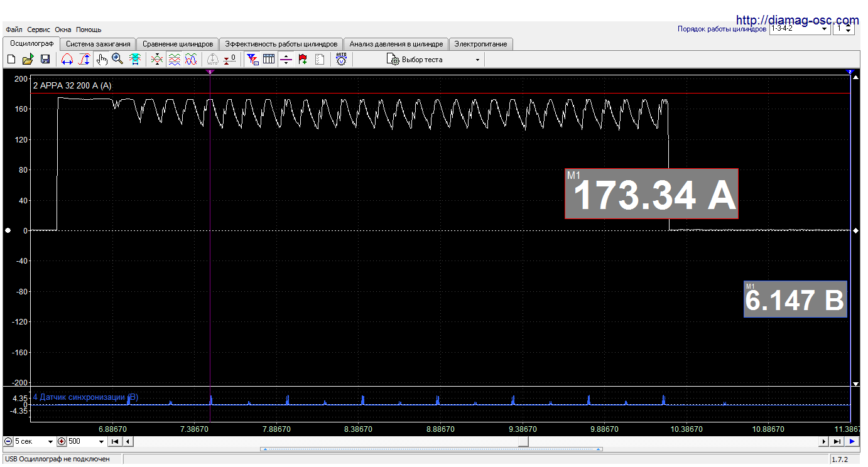Open the Файл menu
Image resolution: width=868 pixels, height=467 pixels.
[14, 30]
